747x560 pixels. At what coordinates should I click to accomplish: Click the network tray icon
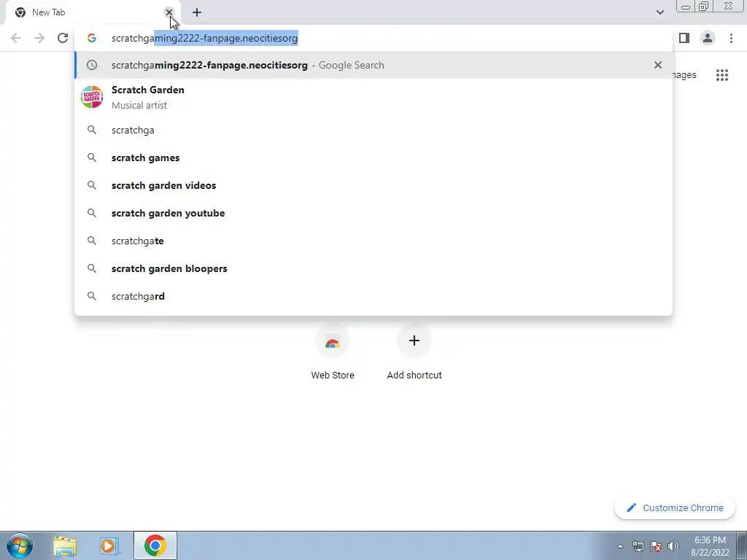638,546
